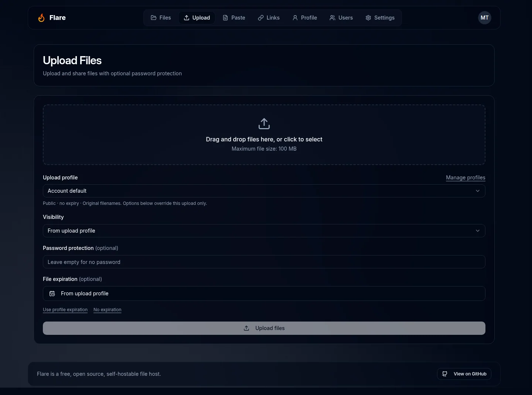Click the Use profile expiration link
Viewport: 532px width, 395px height.
pyautogui.click(x=65, y=310)
